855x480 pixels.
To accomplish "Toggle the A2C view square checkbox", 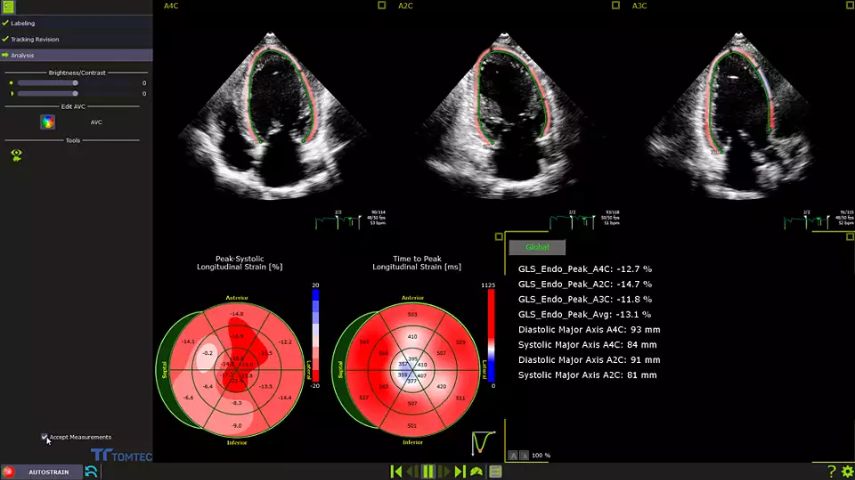I will (616, 6).
